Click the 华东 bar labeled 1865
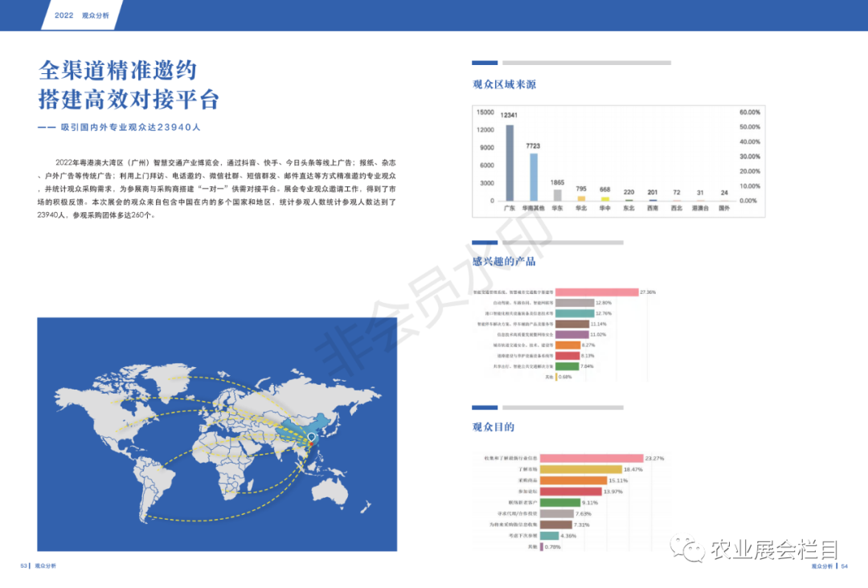The width and height of the screenshot is (868, 588). [558, 194]
